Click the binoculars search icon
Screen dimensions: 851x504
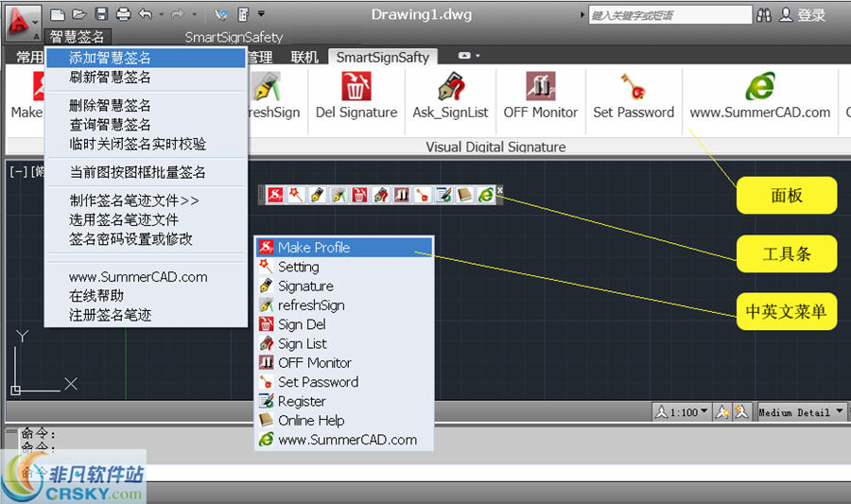click(x=765, y=15)
